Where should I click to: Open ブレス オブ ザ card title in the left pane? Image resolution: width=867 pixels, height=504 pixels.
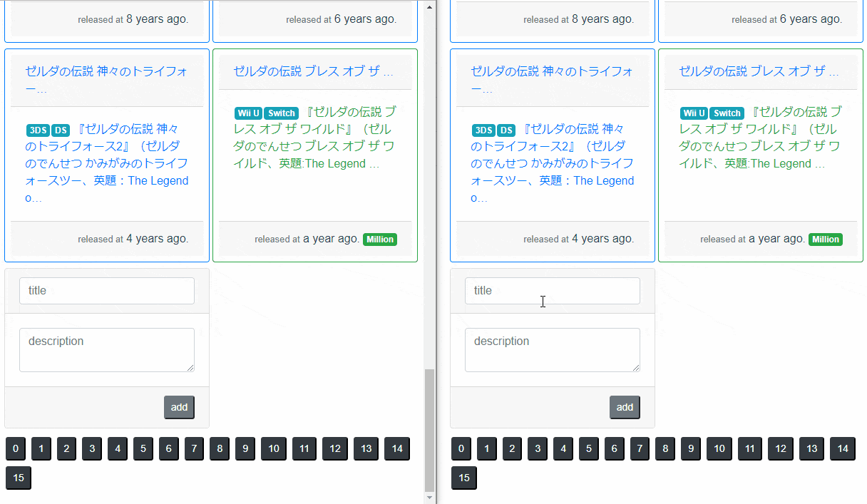pyautogui.click(x=313, y=71)
